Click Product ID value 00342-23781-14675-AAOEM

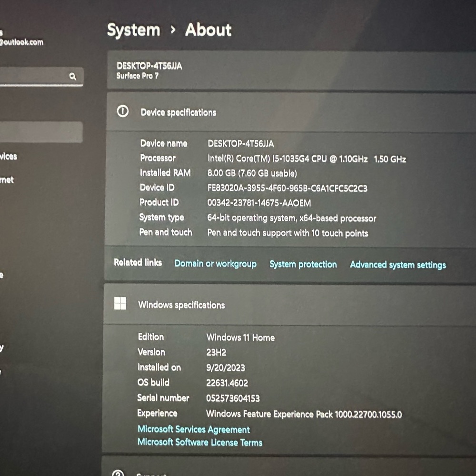pos(259,203)
